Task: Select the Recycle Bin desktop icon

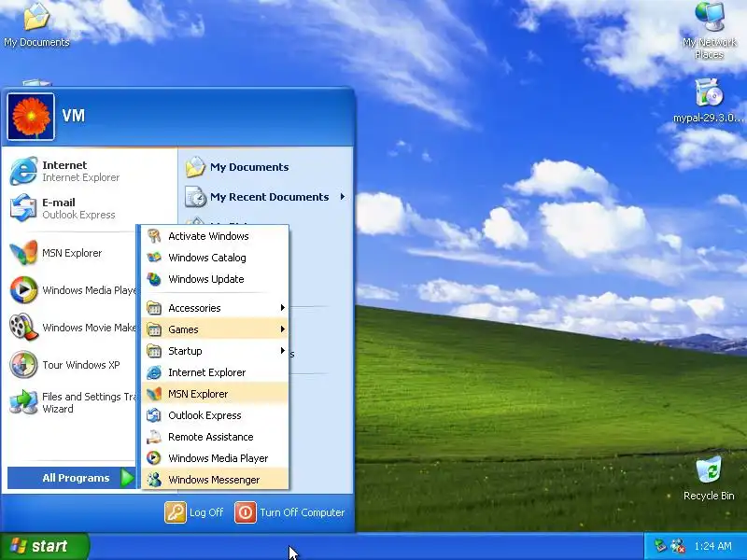Action: pos(709,478)
